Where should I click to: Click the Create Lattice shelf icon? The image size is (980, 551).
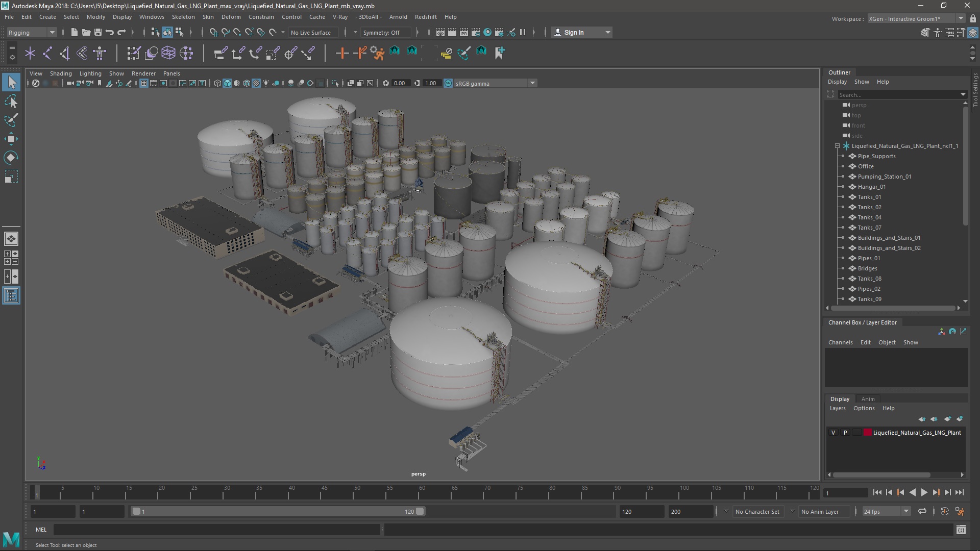(x=168, y=53)
